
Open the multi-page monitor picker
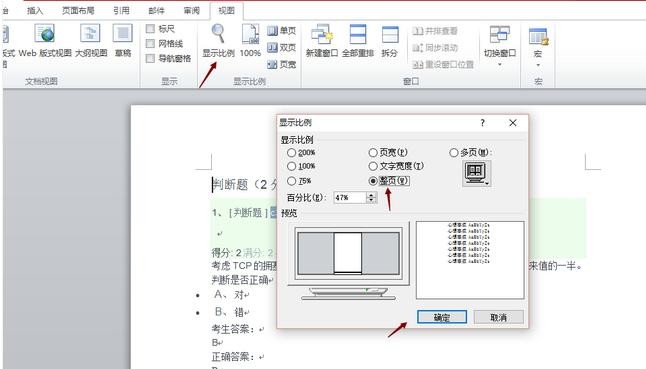476,173
